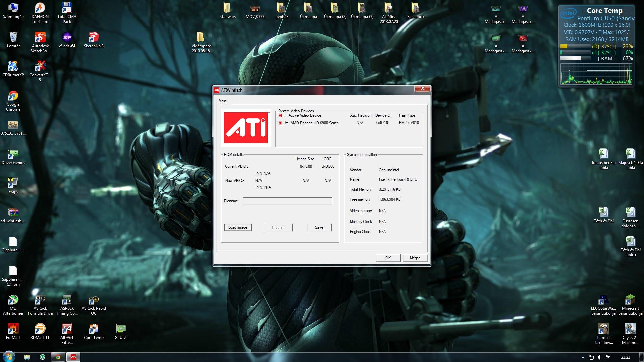Open the Junius bér Eta tábla spreadsheet
The height and width of the screenshot is (362, 644).
click(x=603, y=159)
